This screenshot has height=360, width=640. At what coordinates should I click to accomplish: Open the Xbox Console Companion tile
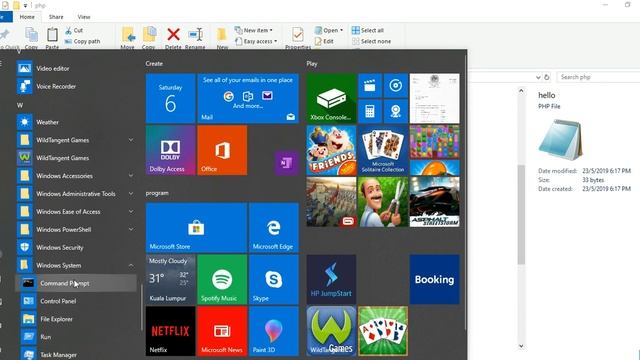pos(331,98)
